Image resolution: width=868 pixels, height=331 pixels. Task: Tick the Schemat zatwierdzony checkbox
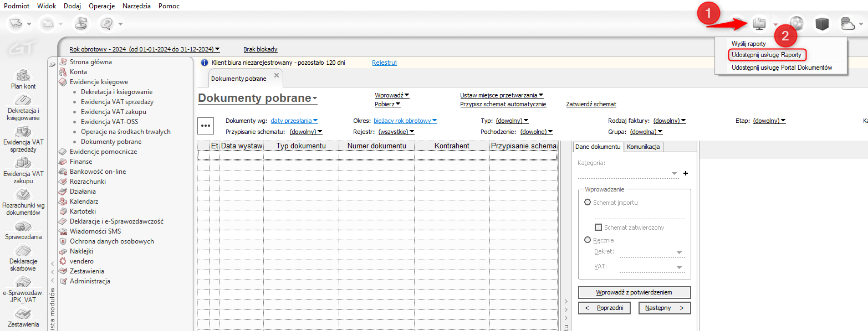[x=598, y=227]
